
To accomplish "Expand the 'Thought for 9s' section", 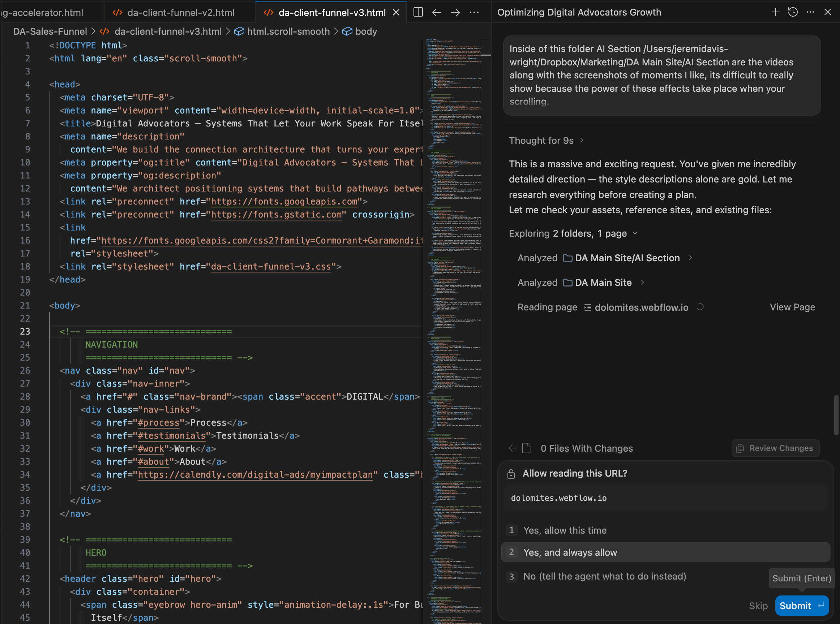I will point(546,141).
